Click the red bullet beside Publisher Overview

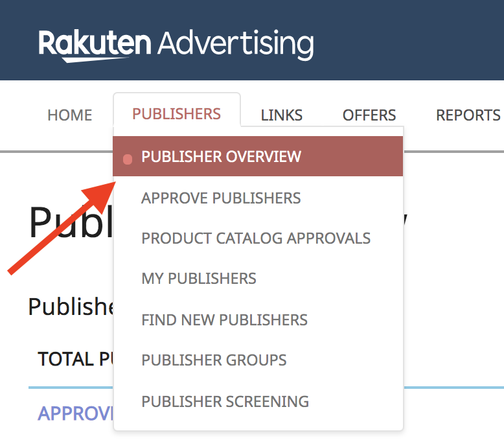(128, 159)
